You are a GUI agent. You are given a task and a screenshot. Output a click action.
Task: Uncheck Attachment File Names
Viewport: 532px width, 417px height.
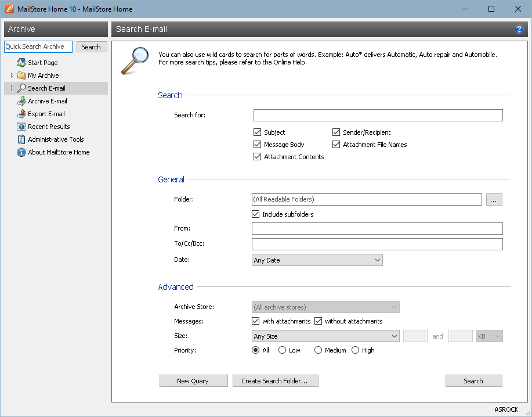pyautogui.click(x=336, y=144)
